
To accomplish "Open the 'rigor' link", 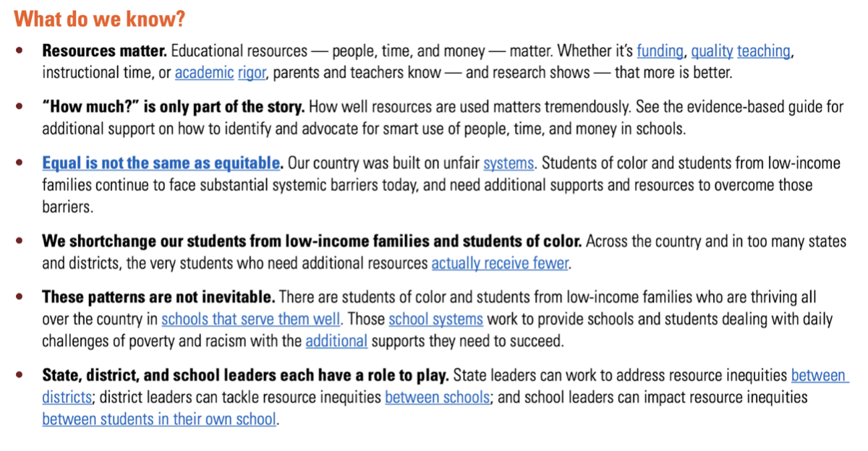I will (251, 73).
